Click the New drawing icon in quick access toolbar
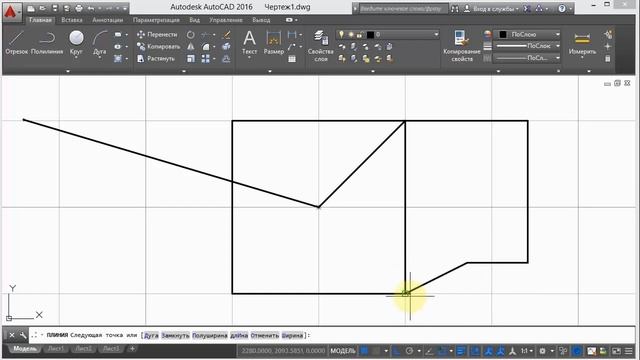Image resolution: width=640 pixels, height=360 pixels. 31,8
